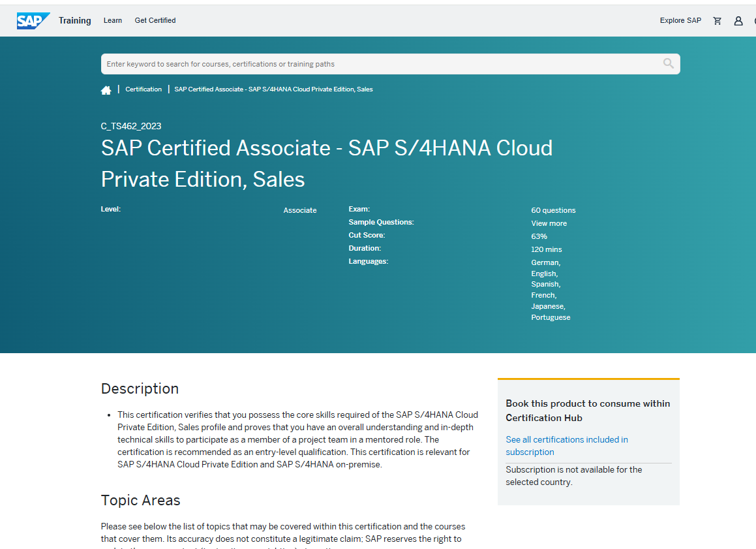Viewport: 756px width, 549px height.
Task: Click the 120 mins duration value
Action: [x=546, y=249]
